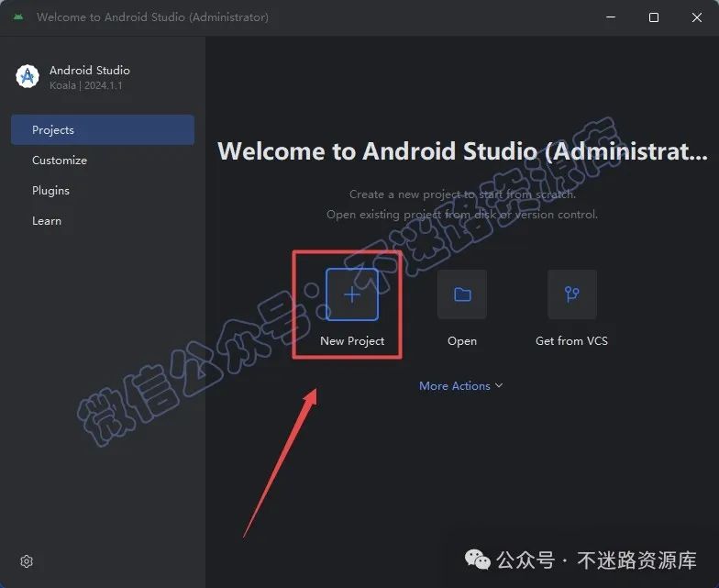719x588 pixels.
Task: Close the Welcome to Android Studio window
Action: (x=697, y=17)
